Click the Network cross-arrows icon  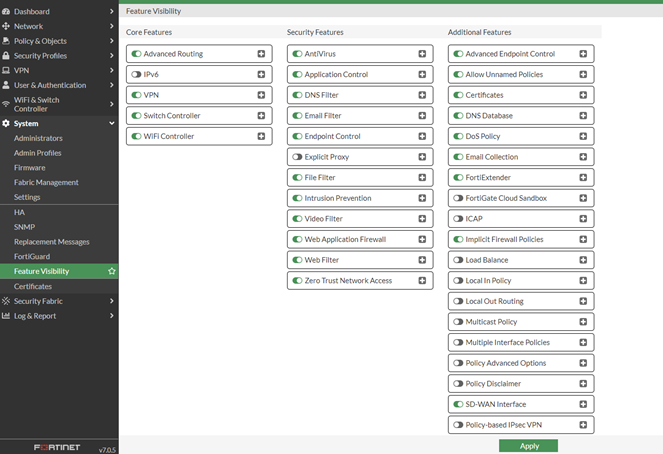6,26
